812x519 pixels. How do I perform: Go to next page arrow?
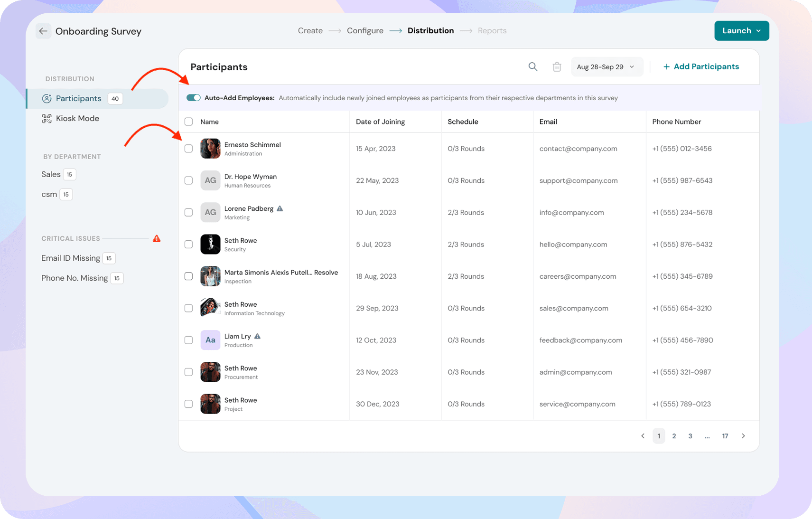(x=743, y=436)
